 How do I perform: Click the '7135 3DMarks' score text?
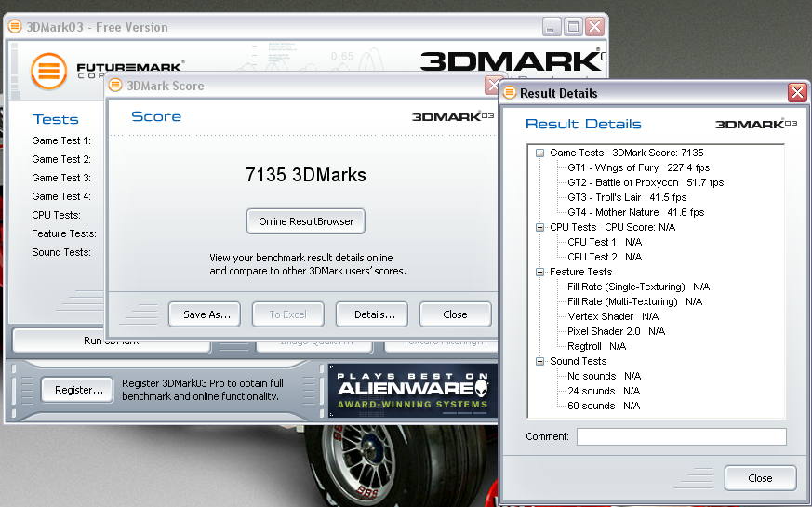tap(305, 175)
